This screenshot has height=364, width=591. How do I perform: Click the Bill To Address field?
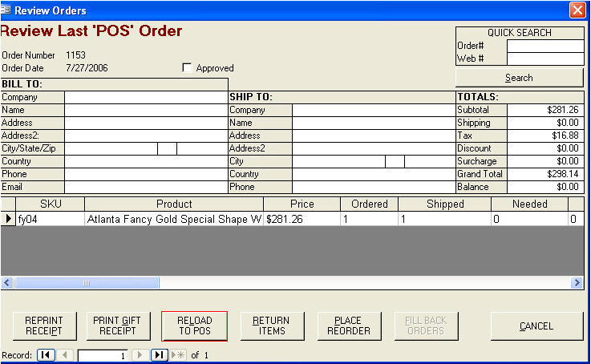click(146, 123)
